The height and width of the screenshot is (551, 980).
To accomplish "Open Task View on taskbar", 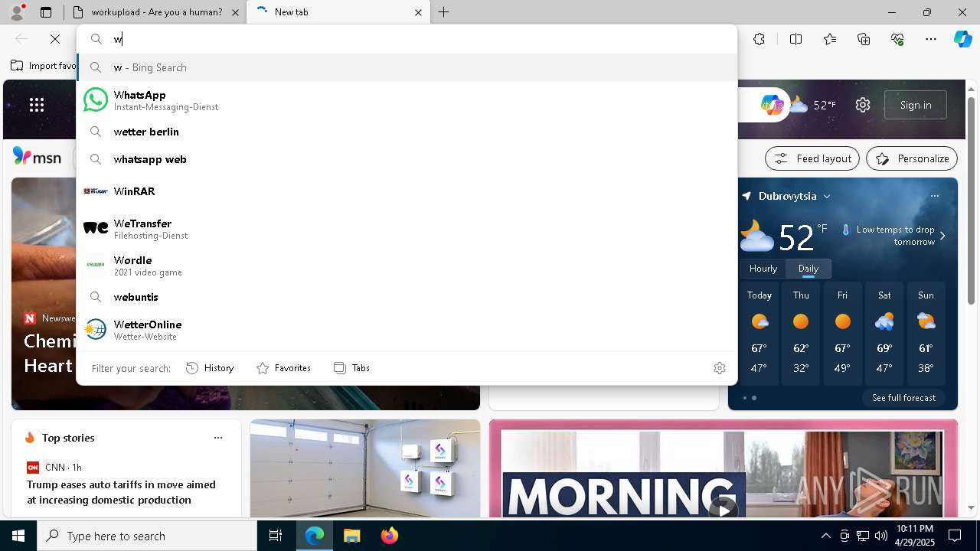I will click(276, 536).
